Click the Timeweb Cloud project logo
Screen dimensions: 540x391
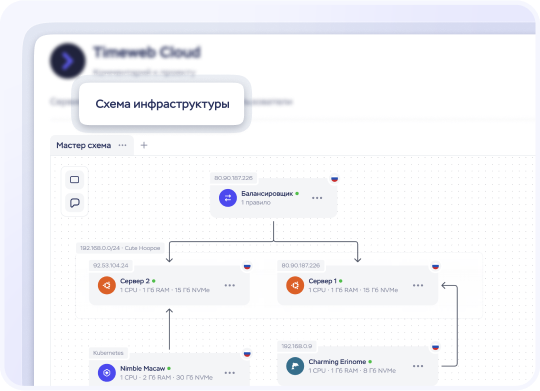(x=68, y=61)
